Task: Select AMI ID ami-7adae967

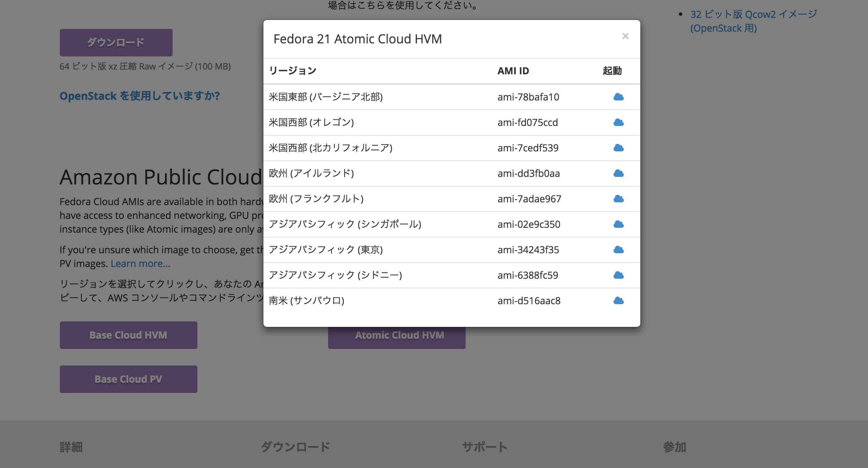Action: coord(529,199)
